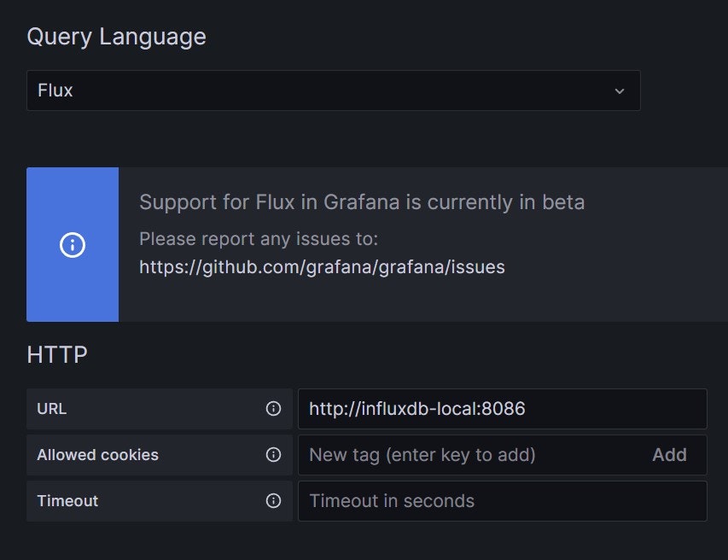Viewport: 728px width, 560px height.
Task: Click the URL field label
Action: pyautogui.click(x=52, y=409)
